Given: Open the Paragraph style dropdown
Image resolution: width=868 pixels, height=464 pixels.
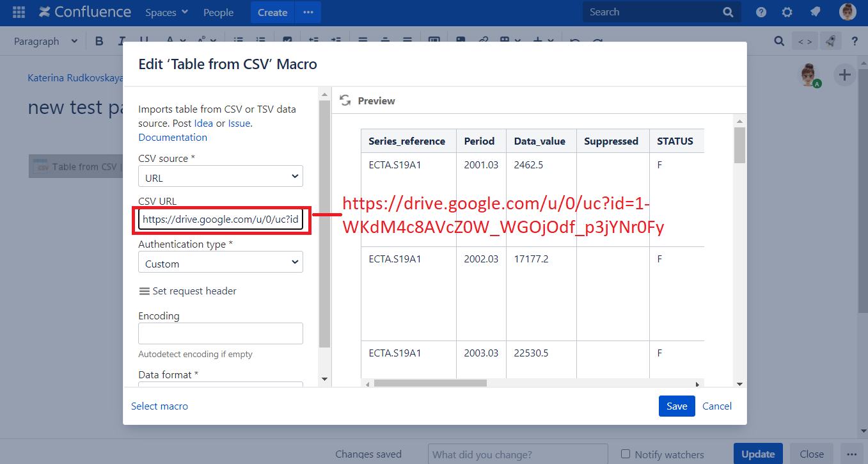Looking at the screenshot, I should [45, 42].
